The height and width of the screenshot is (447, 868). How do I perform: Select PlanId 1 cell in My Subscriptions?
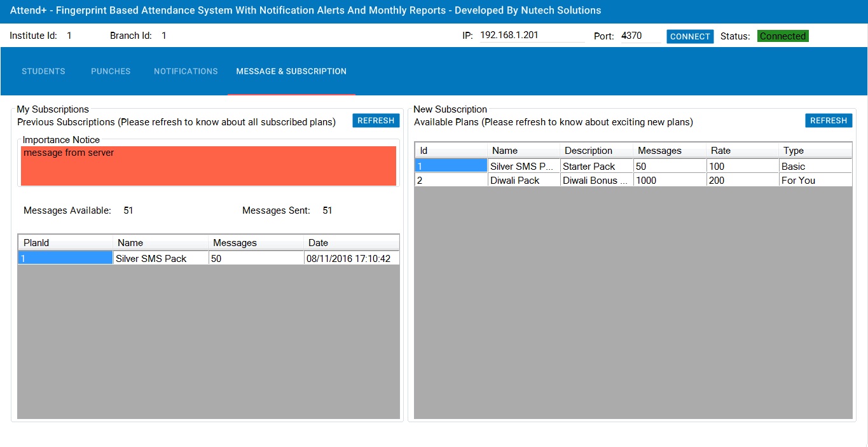click(65, 258)
